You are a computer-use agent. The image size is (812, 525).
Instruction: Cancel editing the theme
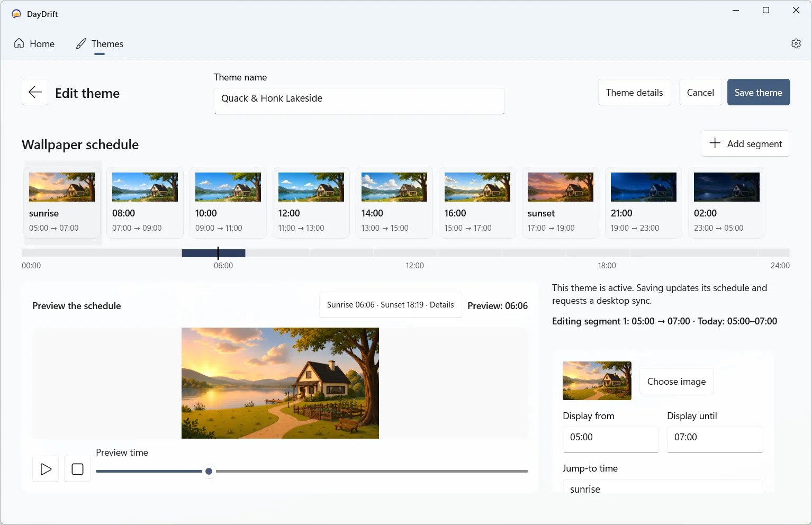coord(700,93)
